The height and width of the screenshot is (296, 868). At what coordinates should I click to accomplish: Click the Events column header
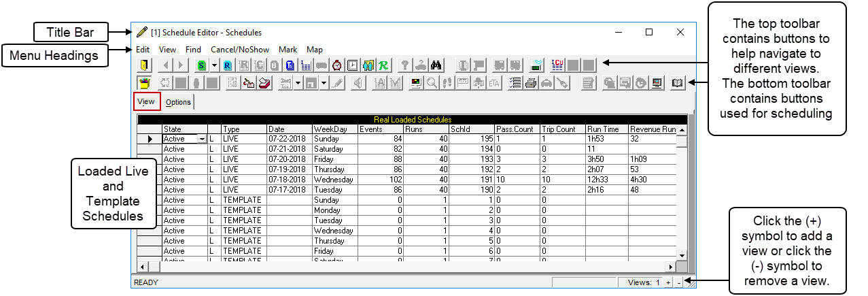click(381, 129)
